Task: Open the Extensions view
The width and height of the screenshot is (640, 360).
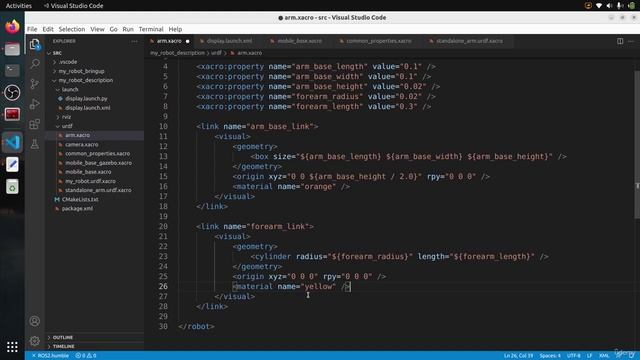Action: (35, 124)
